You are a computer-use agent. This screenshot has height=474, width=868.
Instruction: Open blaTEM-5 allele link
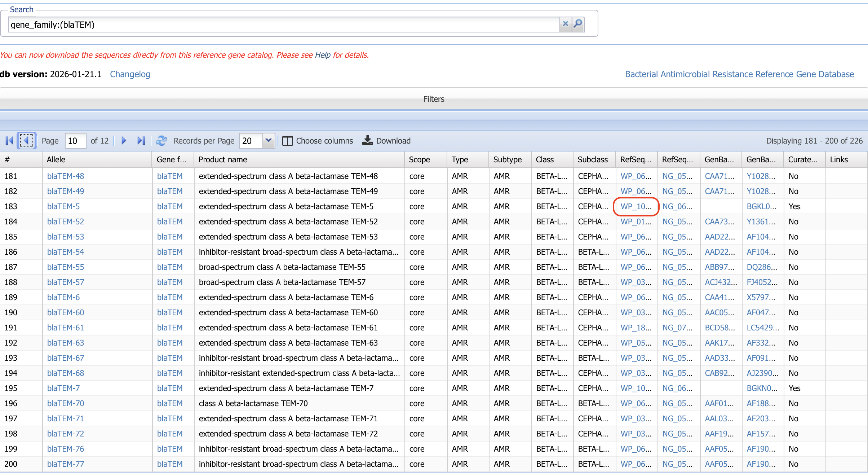click(x=63, y=206)
